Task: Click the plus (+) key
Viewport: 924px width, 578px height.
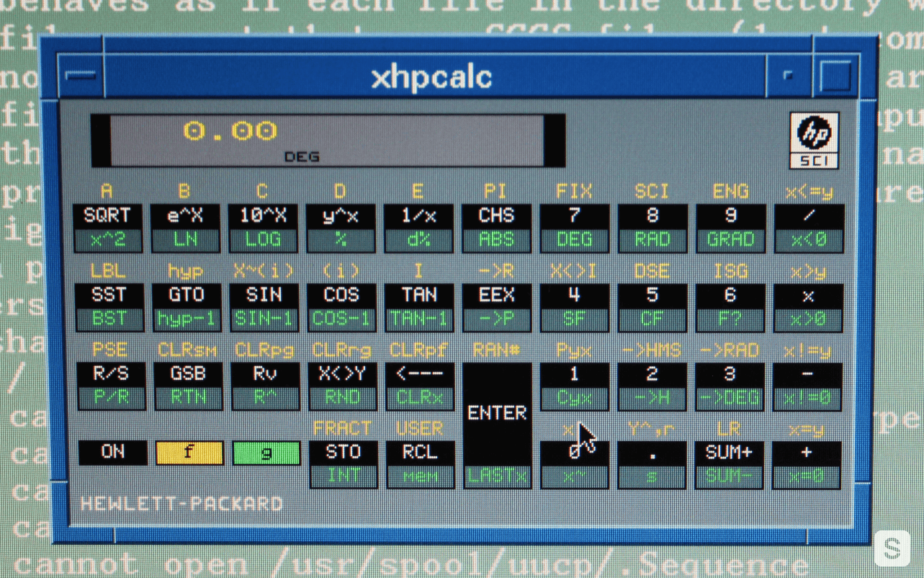Action: point(807,465)
